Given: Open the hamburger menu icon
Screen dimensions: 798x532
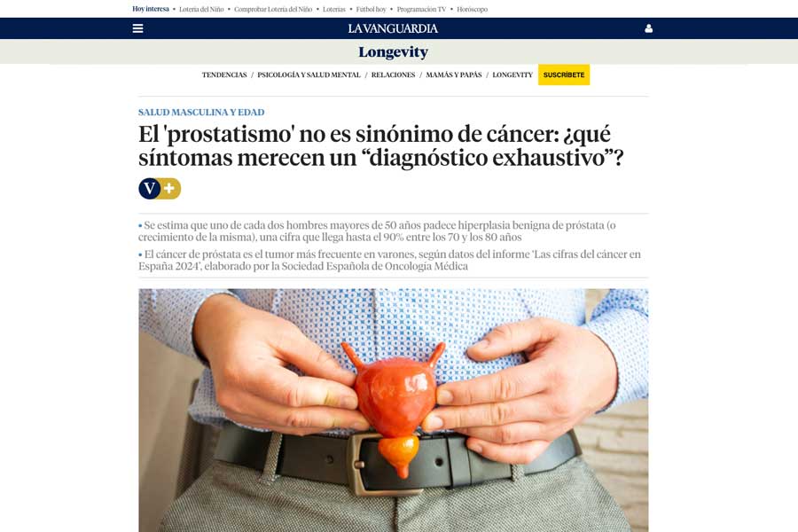Looking at the screenshot, I should (x=138, y=28).
